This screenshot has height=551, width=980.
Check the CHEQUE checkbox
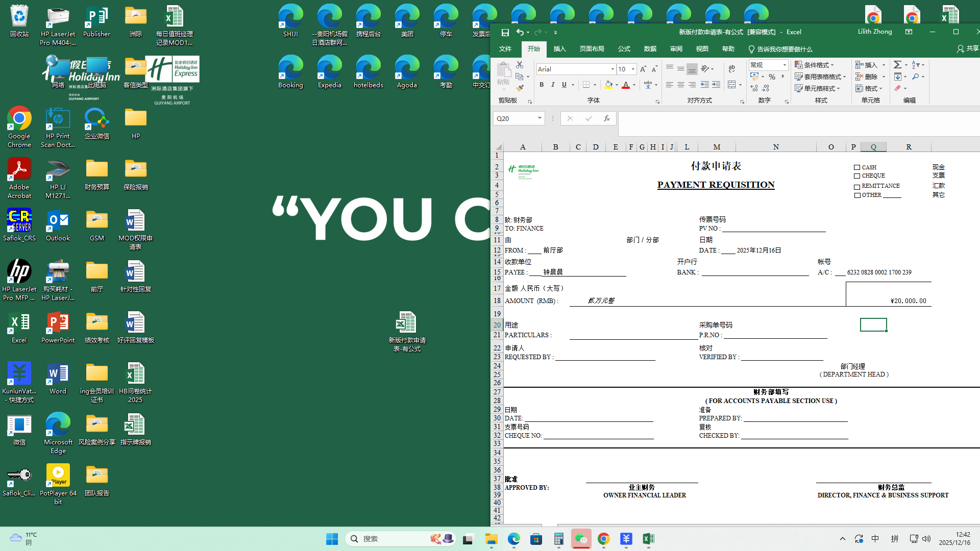pyautogui.click(x=857, y=176)
